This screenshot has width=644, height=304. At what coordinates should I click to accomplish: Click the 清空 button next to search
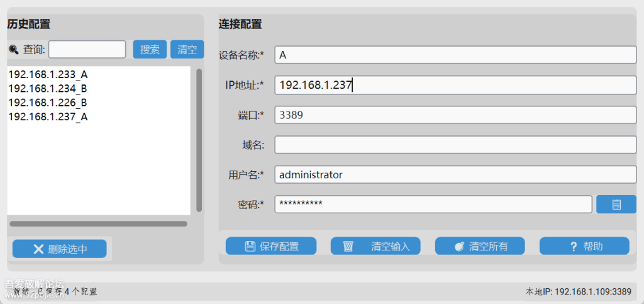[x=187, y=49]
